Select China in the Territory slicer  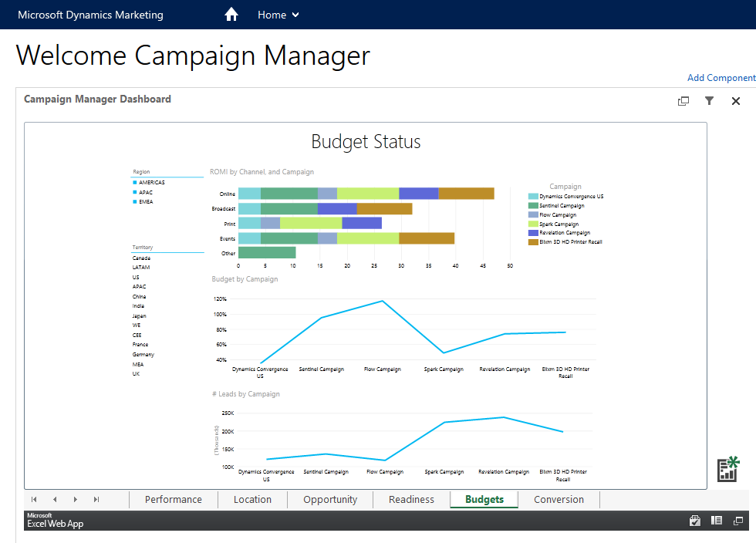point(140,297)
